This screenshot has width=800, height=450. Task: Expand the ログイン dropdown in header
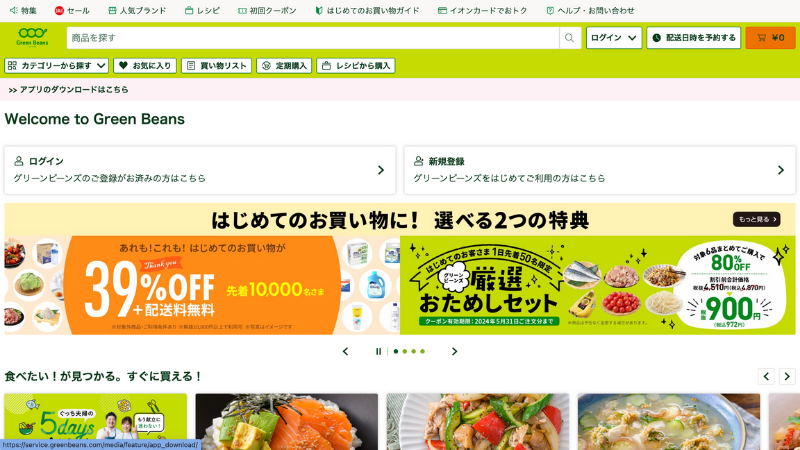point(614,38)
